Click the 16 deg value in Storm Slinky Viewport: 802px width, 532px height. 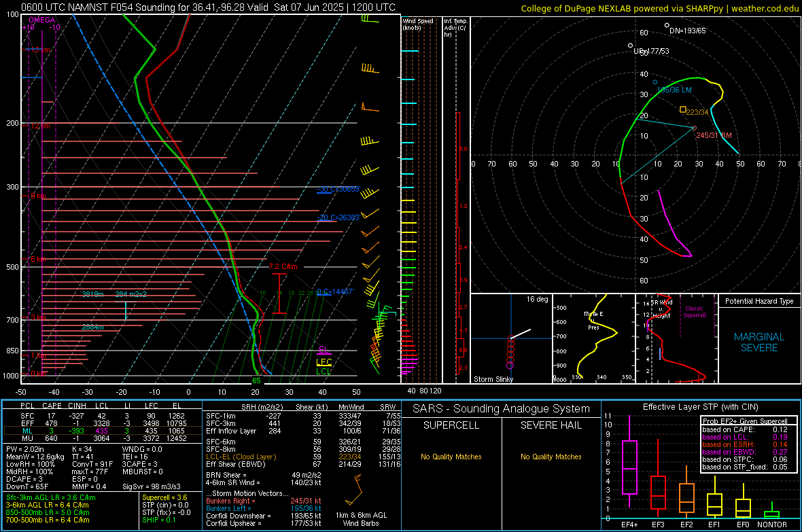537,299
